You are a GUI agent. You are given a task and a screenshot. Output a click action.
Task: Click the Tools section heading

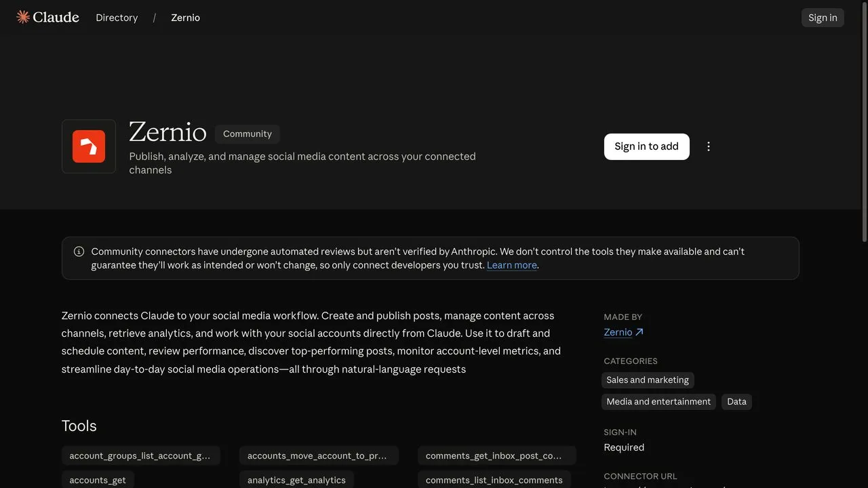79,426
